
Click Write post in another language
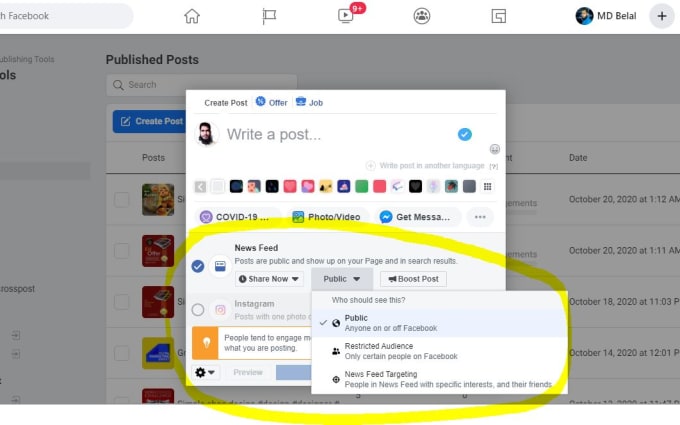coord(425,166)
